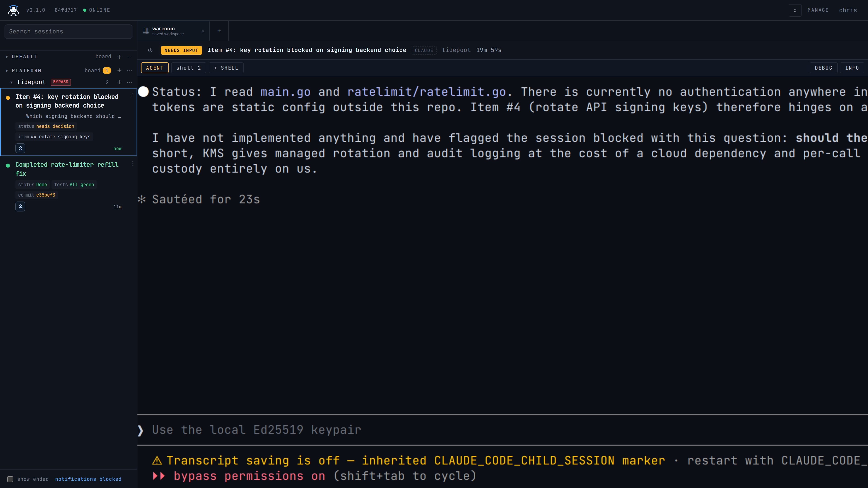Add a new workspace tab
Viewport: 868px width, 488px height.
tap(219, 31)
